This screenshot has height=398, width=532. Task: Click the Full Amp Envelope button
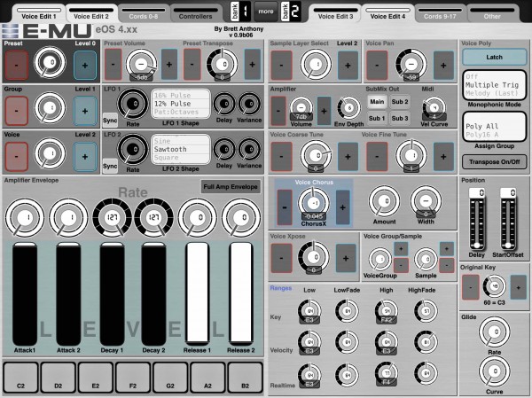231,187
